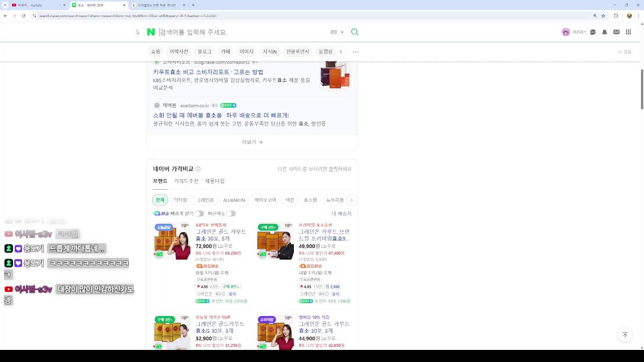Select the 쇼핑 search tab

point(156,52)
